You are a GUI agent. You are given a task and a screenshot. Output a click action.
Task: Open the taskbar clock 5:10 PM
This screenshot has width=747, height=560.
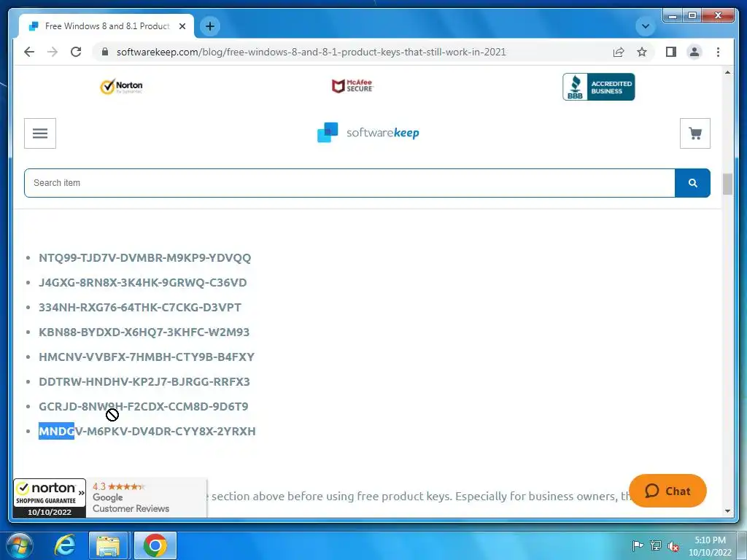click(710, 546)
